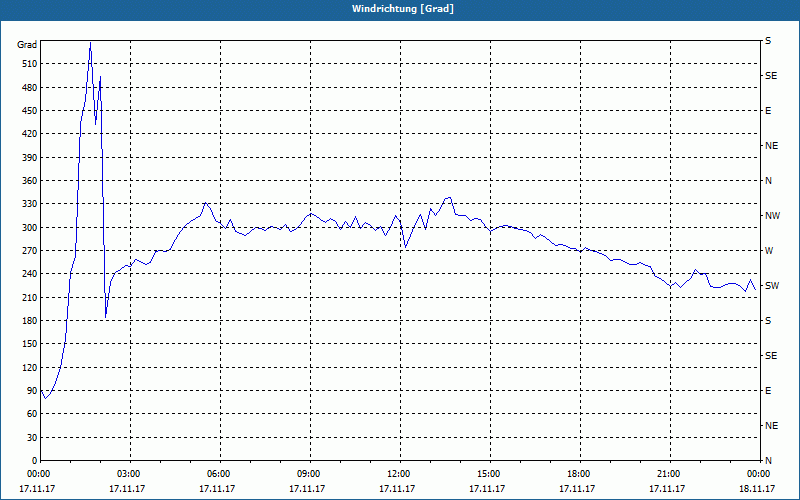This screenshot has height=500, width=800.
Task: Click compass label N at the 360 level
Action: (768, 181)
